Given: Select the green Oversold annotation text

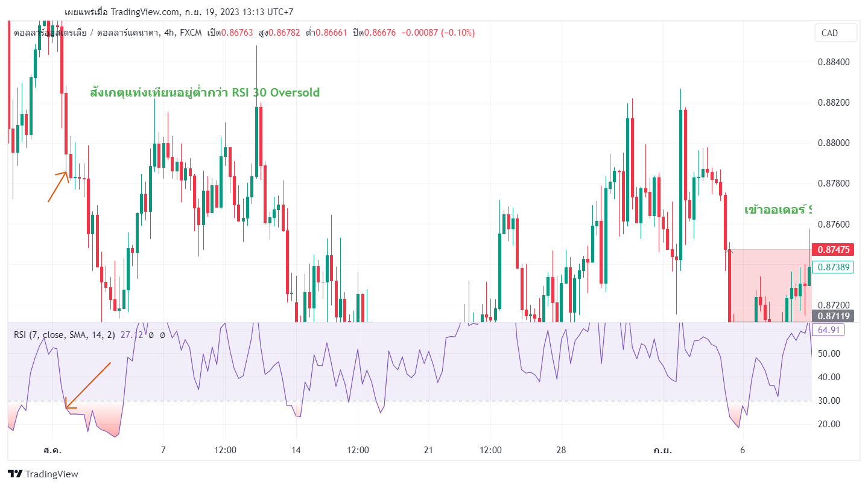Looking at the screenshot, I should pyautogui.click(x=204, y=92).
